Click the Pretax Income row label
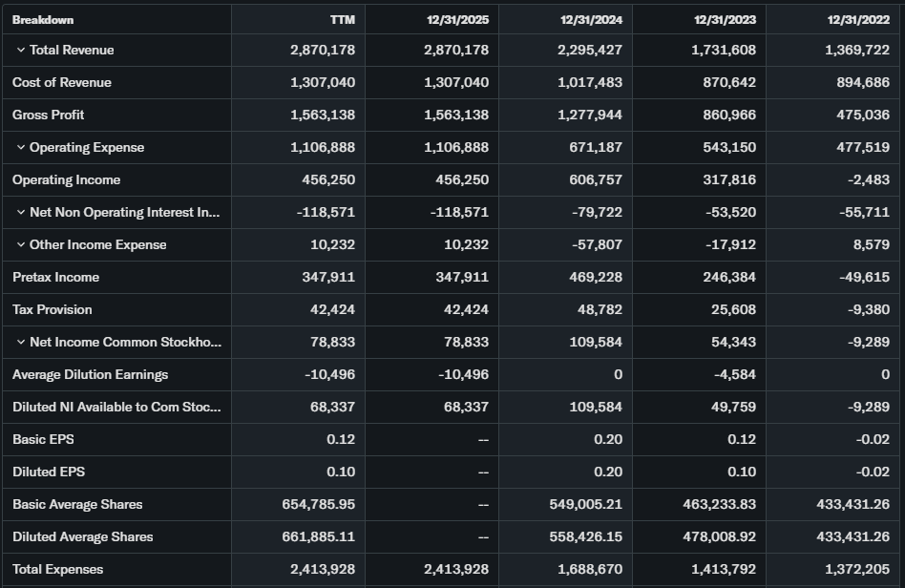Image resolution: width=905 pixels, height=588 pixels. pyautogui.click(x=56, y=277)
